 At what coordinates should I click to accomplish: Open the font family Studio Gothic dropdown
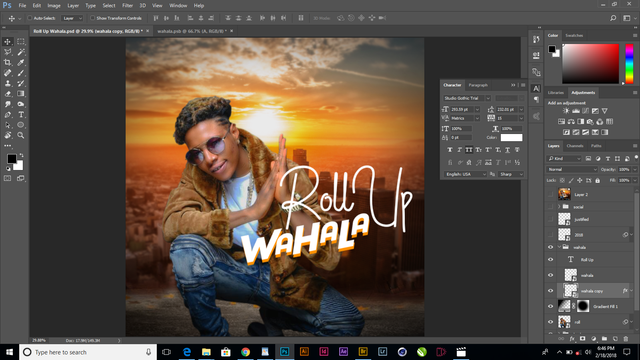pos(467,98)
